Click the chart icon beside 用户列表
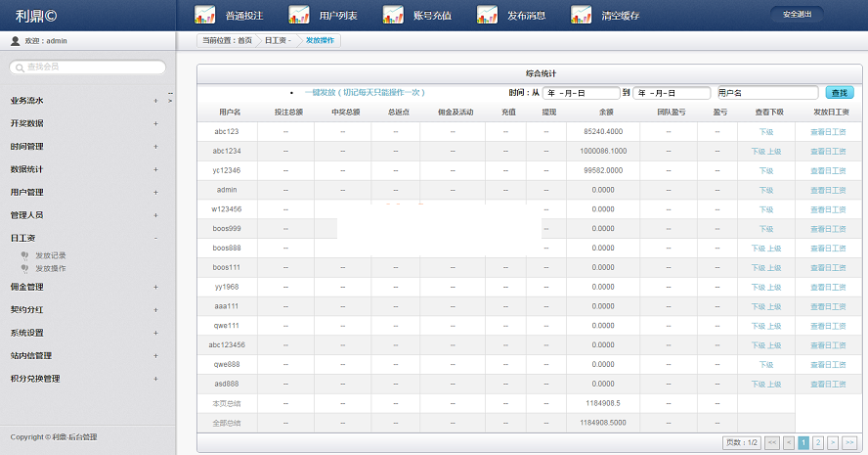 click(299, 15)
